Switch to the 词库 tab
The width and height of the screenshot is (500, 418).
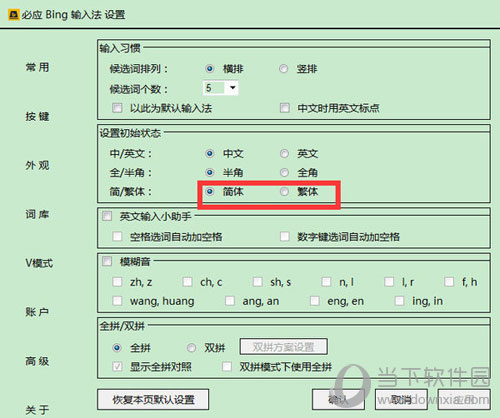point(37,214)
